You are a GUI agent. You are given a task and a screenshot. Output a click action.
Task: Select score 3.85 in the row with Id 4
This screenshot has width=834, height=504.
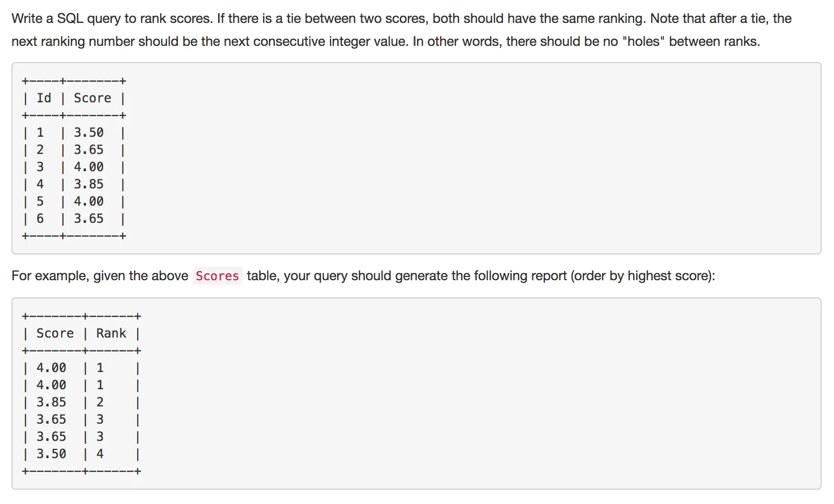[88, 184]
